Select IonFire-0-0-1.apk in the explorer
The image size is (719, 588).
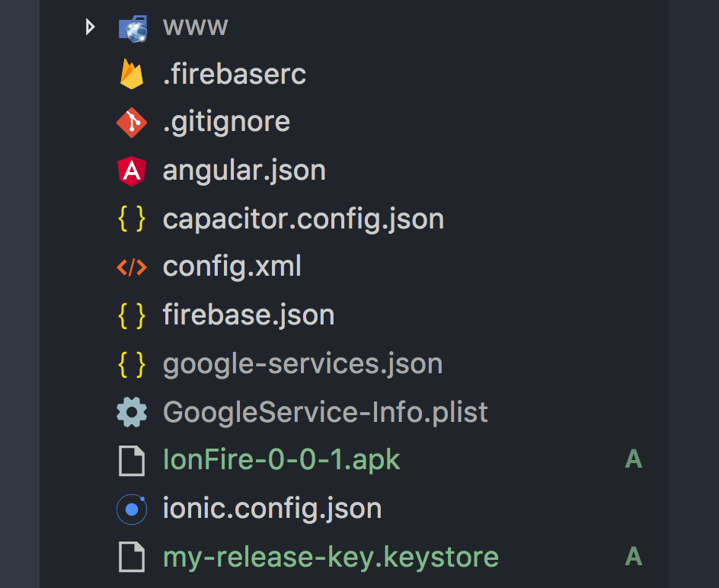tap(281, 460)
